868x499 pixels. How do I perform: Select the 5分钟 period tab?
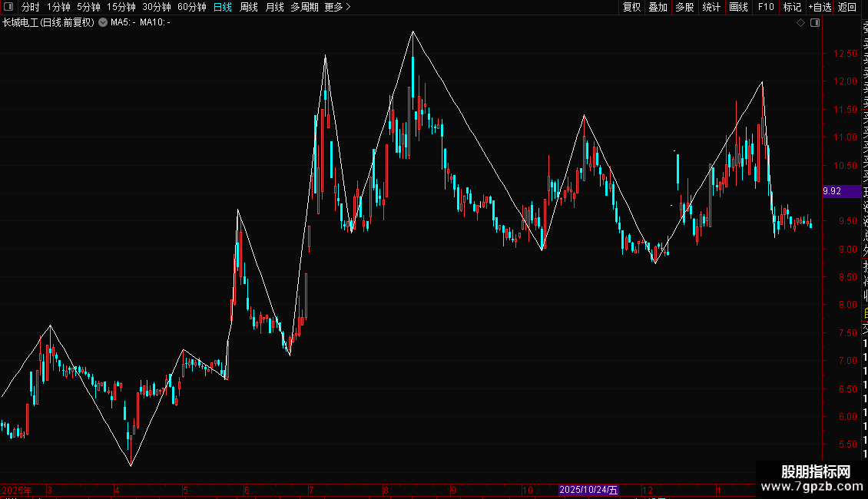[88, 7]
